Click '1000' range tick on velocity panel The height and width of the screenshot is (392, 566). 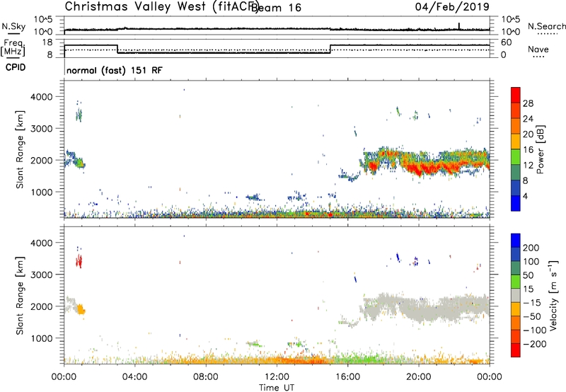[42, 338]
